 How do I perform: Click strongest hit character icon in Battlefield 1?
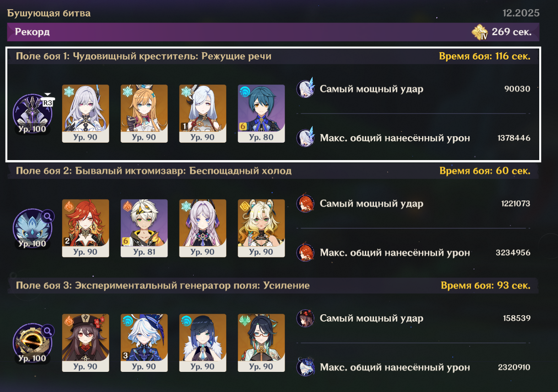coord(305,89)
